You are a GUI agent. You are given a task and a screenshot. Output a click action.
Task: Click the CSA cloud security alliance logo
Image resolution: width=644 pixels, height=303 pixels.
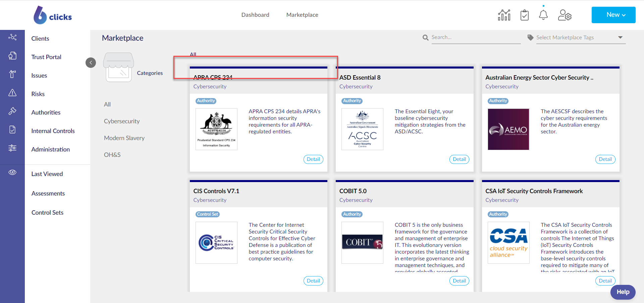[x=508, y=243]
